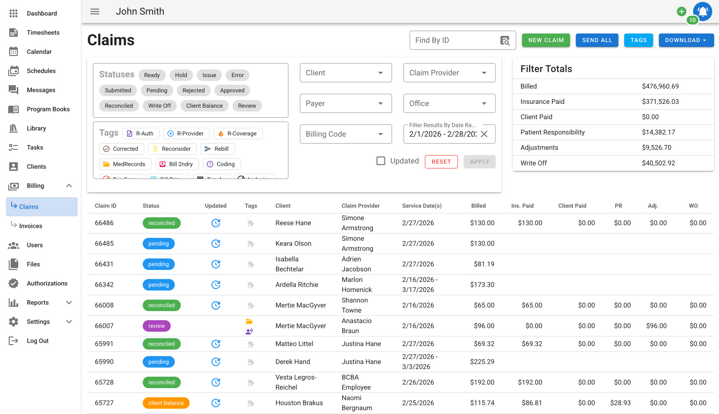Open the Download dropdown button
The width and height of the screenshot is (719, 414).
click(686, 40)
